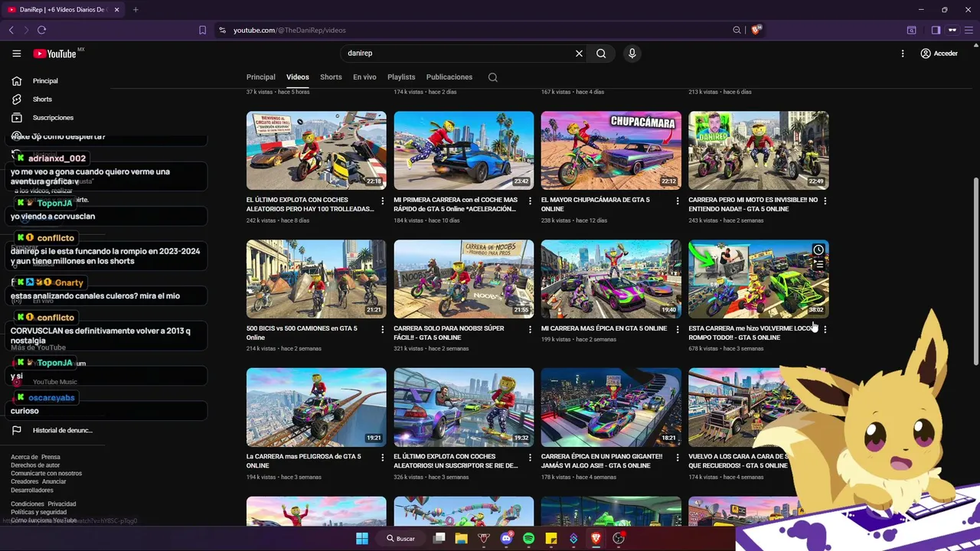
Task: Open options for 500 BICIS vs 500 CAMIONES
Action: coord(383,330)
